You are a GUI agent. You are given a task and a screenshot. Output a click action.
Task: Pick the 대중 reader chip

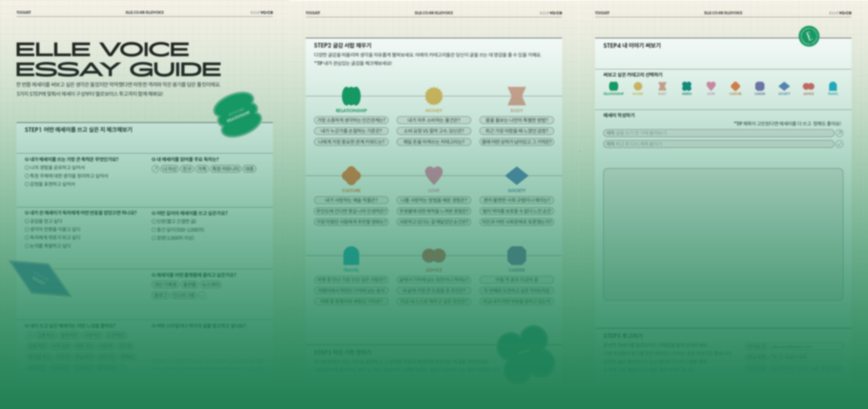[249, 169]
